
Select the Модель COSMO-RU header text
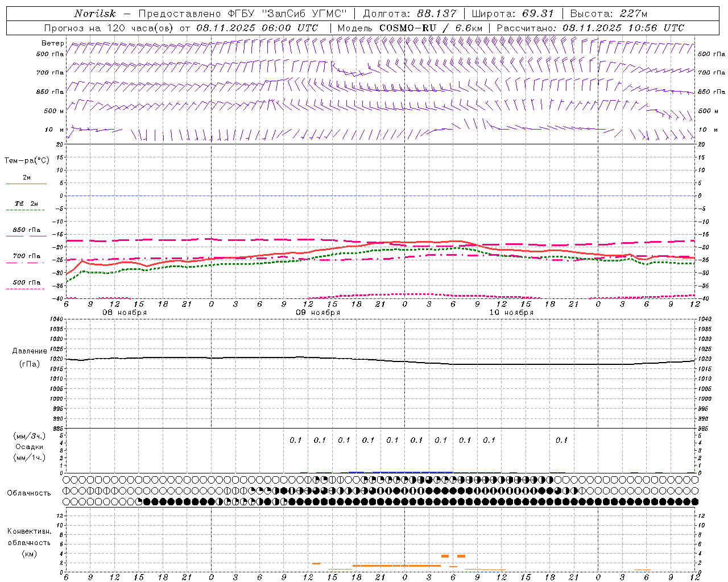[x=409, y=28]
